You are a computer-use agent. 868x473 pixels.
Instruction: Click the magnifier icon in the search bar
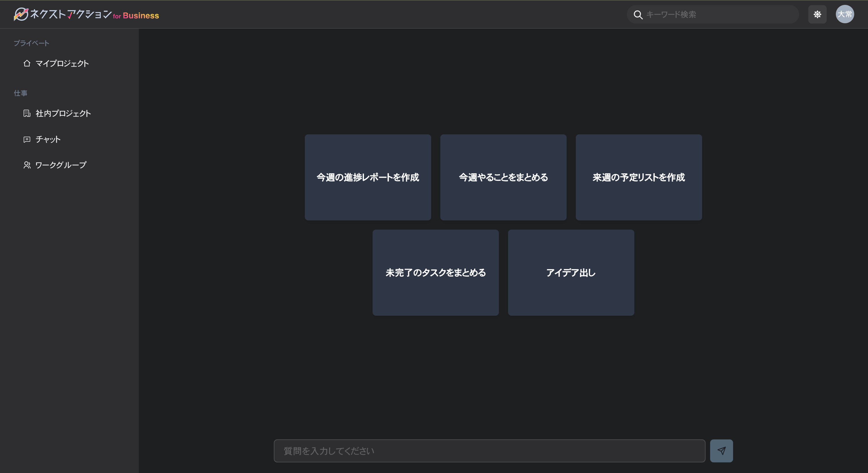tap(638, 14)
